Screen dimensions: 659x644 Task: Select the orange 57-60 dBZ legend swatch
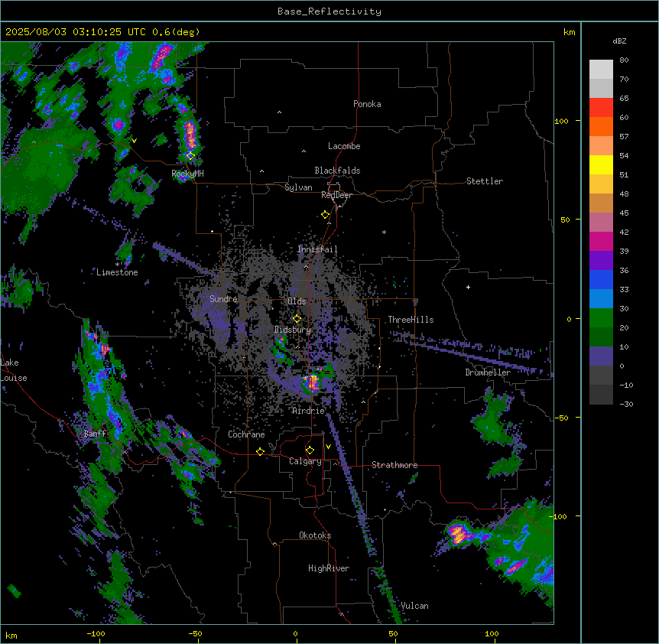pyautogui.click(x=601, y=126)
